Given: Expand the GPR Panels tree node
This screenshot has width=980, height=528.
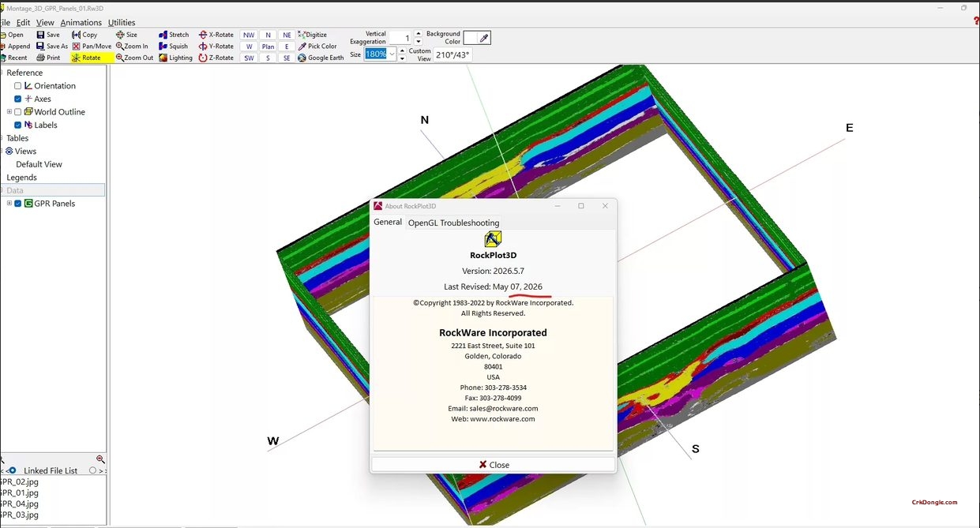Looking at the screenshot, I should (x=9, y=204).
